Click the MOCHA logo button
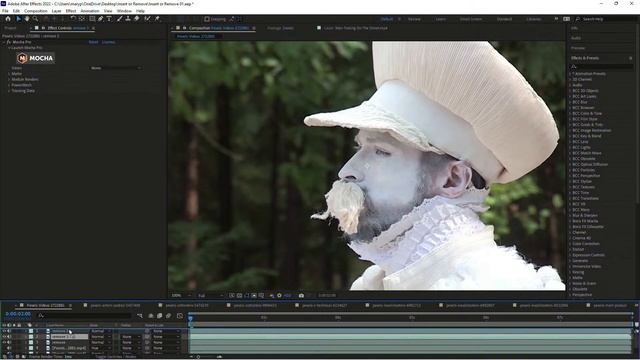Image resolution: width=640 pixels, height=360 pixels. [x=36, y=58]
